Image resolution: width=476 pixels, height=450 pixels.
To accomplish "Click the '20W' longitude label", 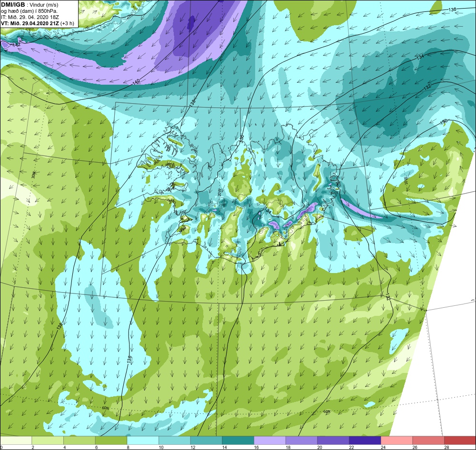I will click(219, 193).
